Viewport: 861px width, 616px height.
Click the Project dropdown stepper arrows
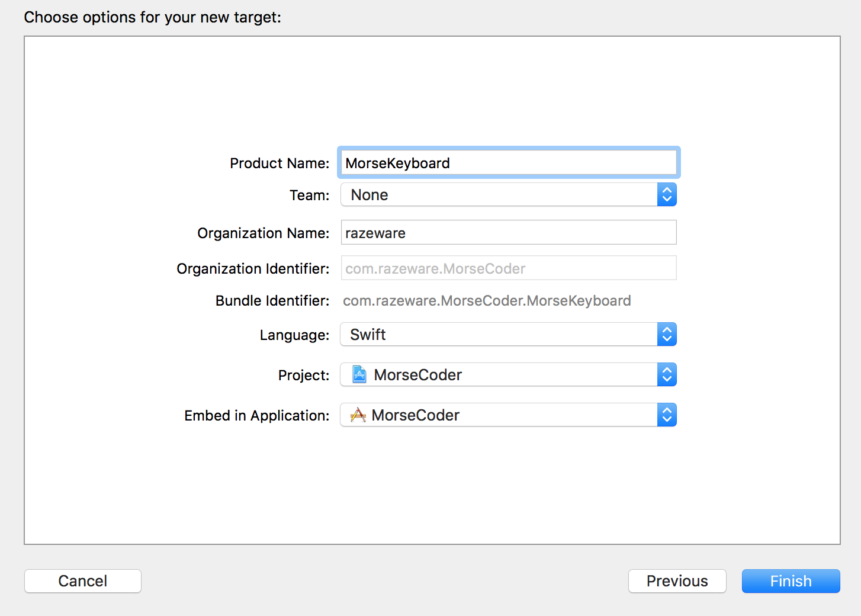667,374
